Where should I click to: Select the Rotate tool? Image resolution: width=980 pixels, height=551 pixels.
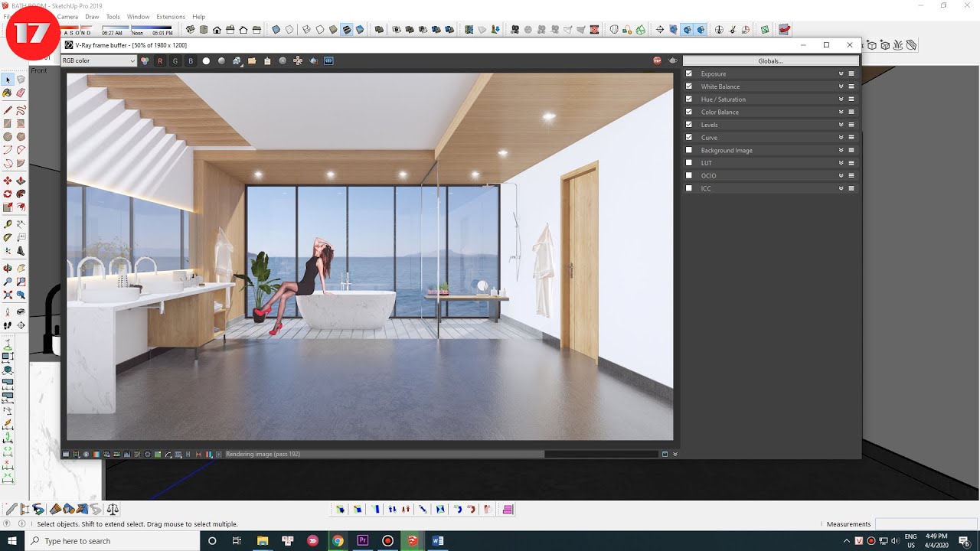point(8,194)
